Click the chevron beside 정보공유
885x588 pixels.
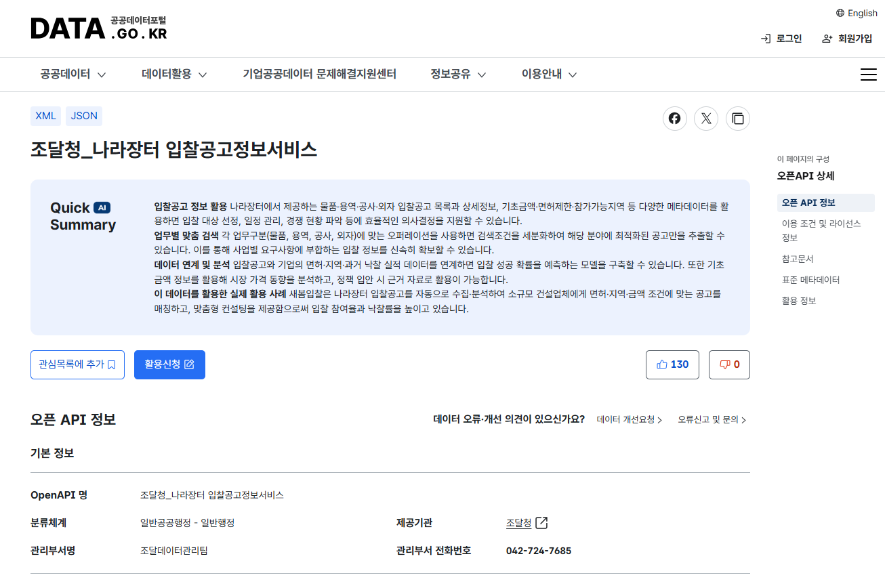pos(482,75)
